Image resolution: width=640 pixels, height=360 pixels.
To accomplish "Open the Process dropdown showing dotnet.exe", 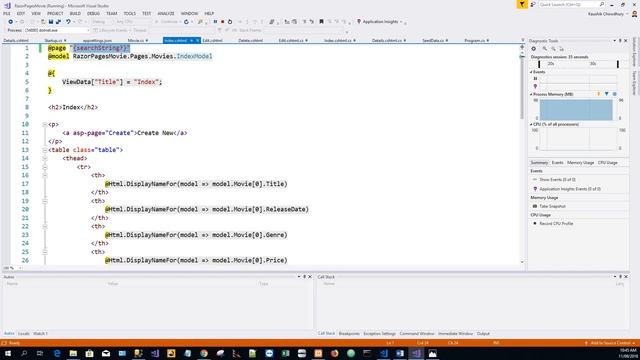I will click(x=56, y=30).
